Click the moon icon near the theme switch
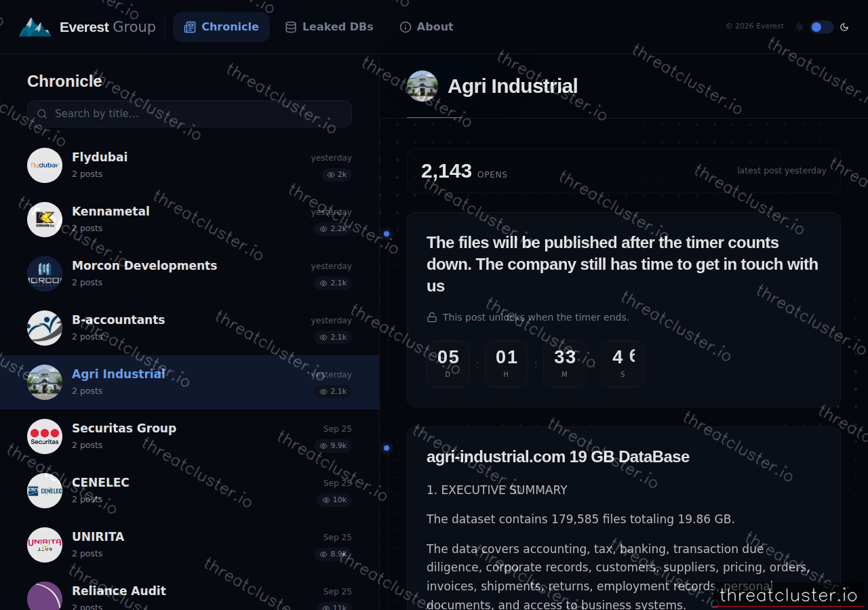The image size is (868, 610). click(844, 27)
